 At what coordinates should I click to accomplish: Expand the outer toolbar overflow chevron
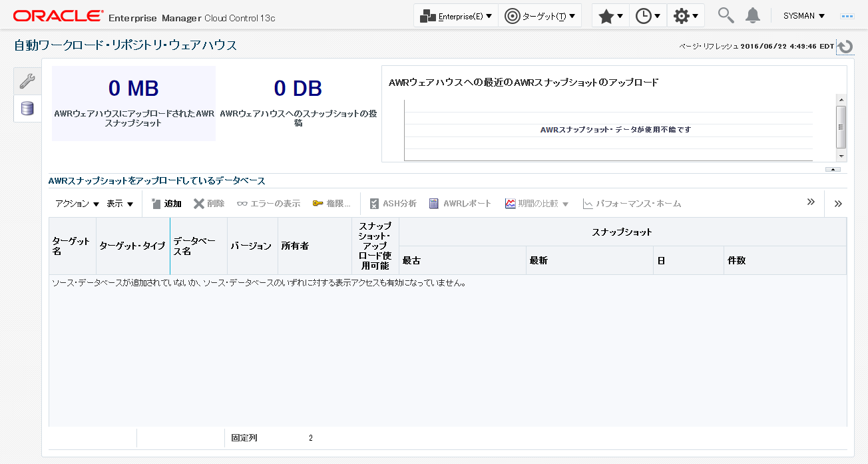[838, 204]
